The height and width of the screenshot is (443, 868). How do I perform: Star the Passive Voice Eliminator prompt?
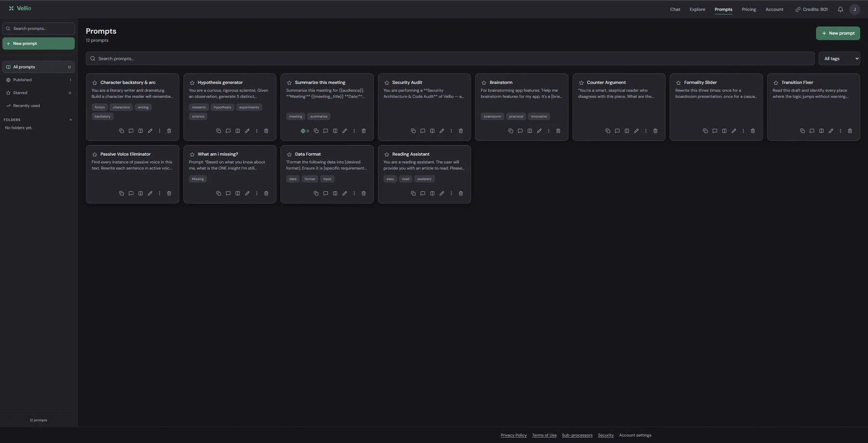[x=95, y=154]
